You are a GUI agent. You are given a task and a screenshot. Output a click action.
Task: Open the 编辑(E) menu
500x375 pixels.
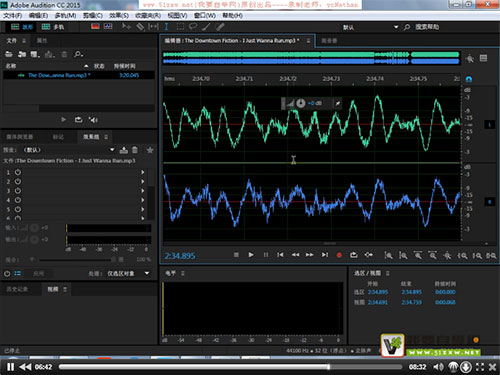[38, 16]
